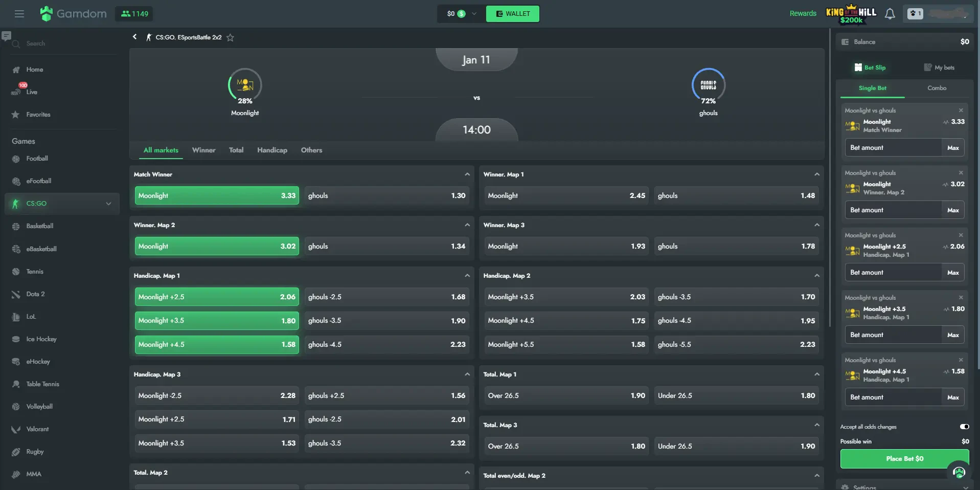Deselect Moonlight 3.02 Winner Map 2 odds
This screenshot has height=490, width=980.
point(217,246)
